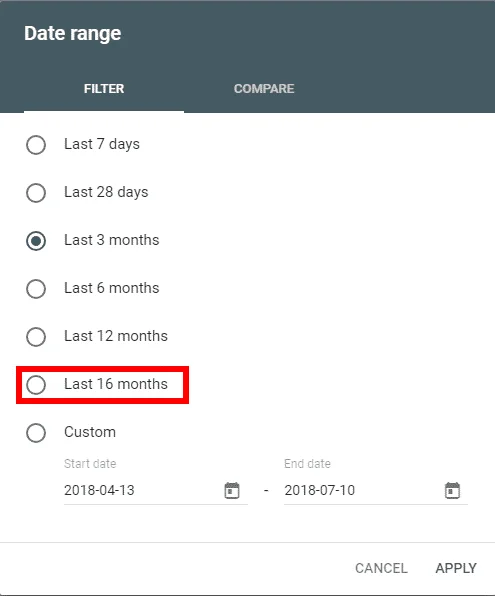Click the 'Last 7 days' label text
Screen dimensions: 495x596
tap(102, 144)
